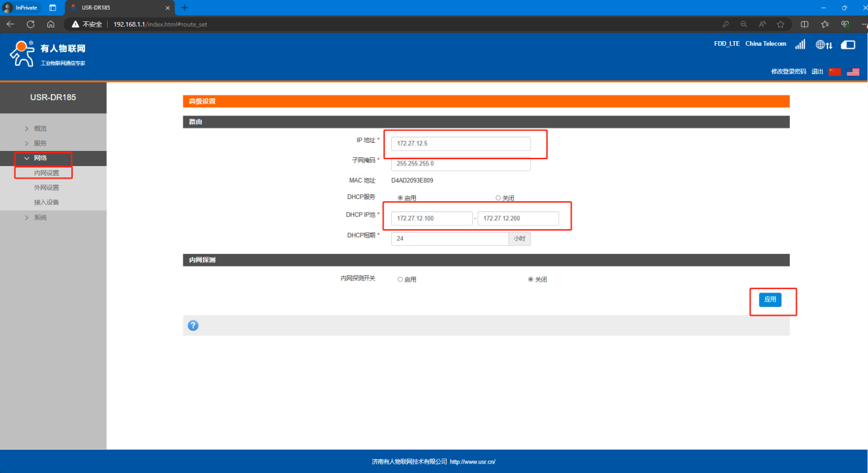Click the blue help question mark icon
Screen dimensions: 868x473
193,325
